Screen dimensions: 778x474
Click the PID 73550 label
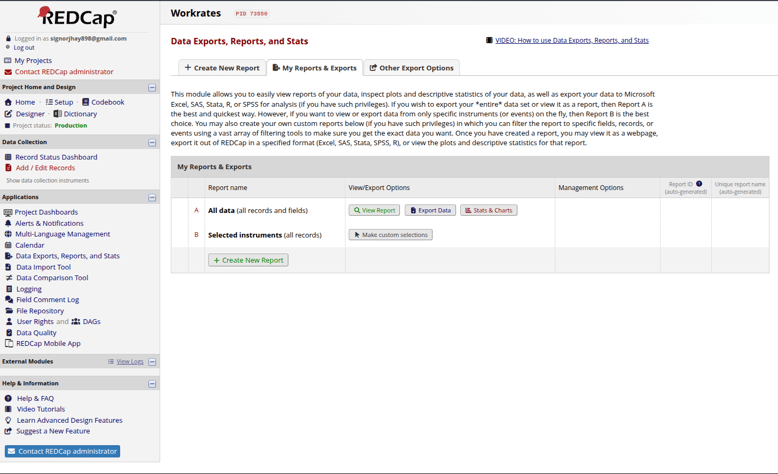(x=251, y=14)
